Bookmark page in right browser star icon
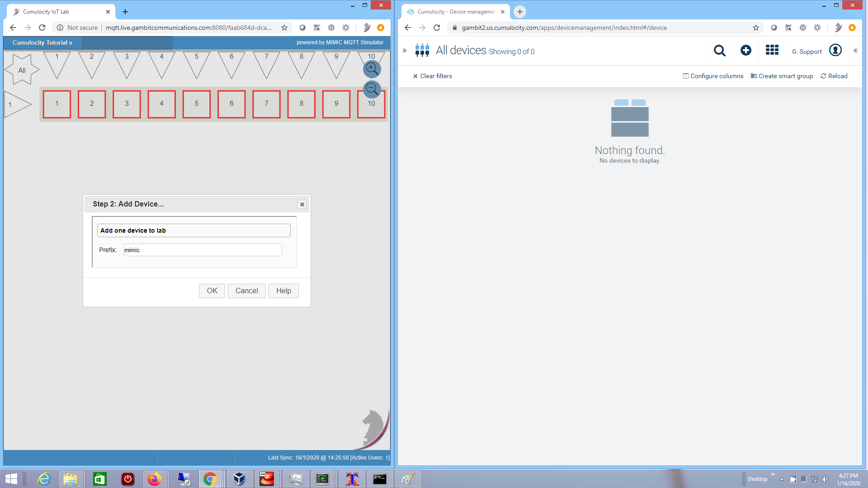Screen dimensions: 868x488 click(x=756, y=28)
